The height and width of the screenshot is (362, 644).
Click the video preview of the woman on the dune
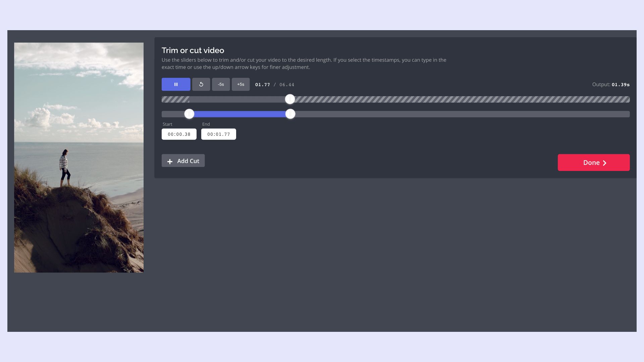78,158
